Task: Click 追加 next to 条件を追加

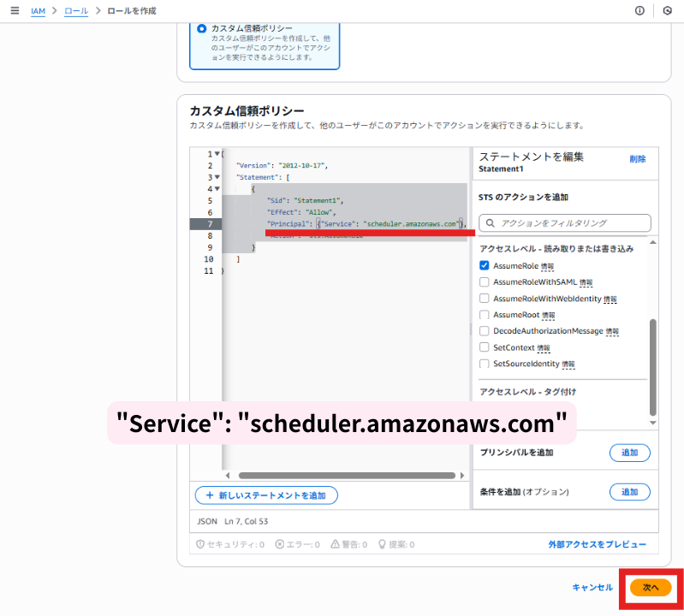Action: point(629,492)
